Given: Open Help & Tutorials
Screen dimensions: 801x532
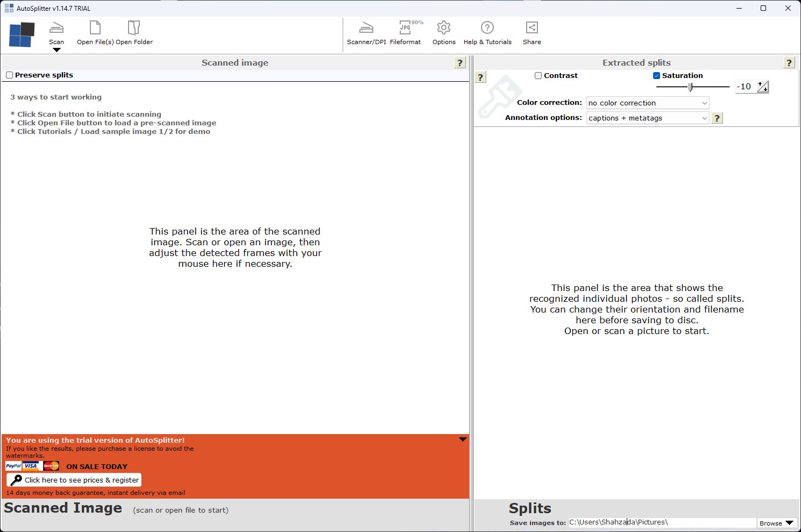Looking at the screenshot, I should 487,33.
